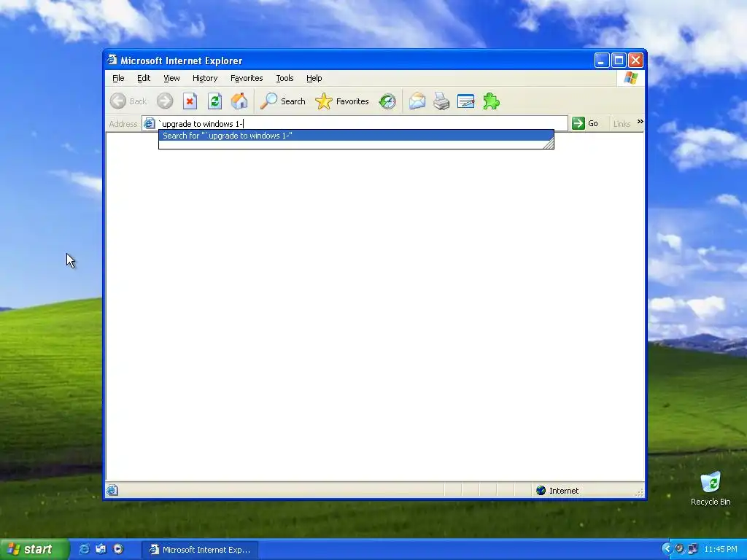Screen dimensions: 747x560
Task: Click the Links toolbar label
Action: [622, 124]
